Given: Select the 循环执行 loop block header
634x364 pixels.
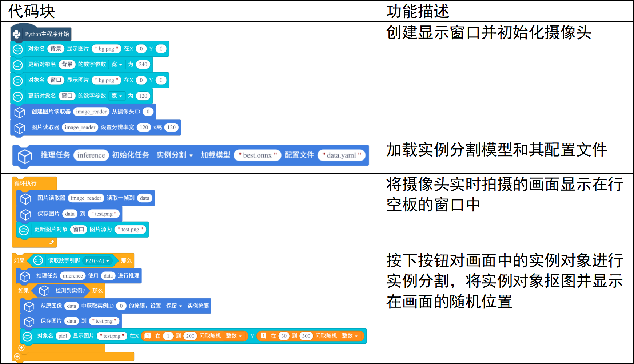Looking at the screenshot, I should click(25, 183).
